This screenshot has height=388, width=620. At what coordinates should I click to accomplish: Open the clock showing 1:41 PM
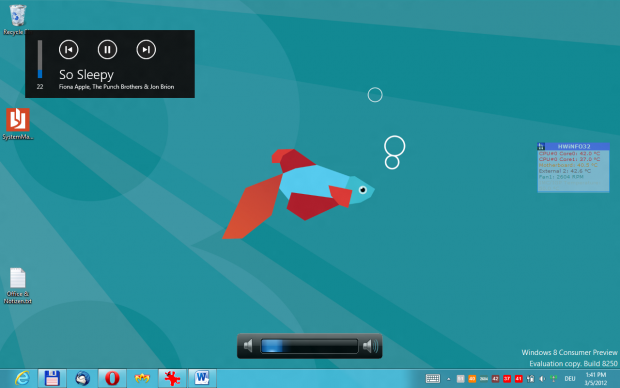tap(596, 379)
